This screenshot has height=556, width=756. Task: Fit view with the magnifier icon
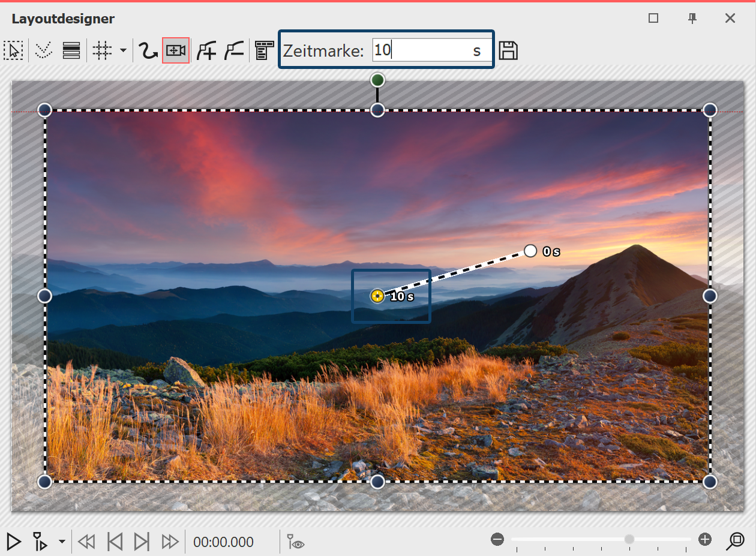(735, 541)
